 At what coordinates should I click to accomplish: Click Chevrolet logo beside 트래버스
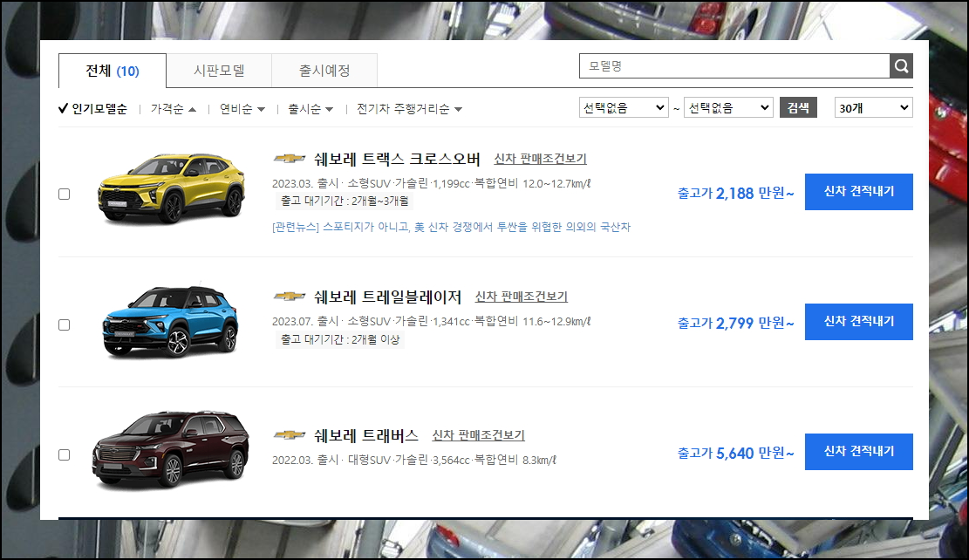point(290,435)
